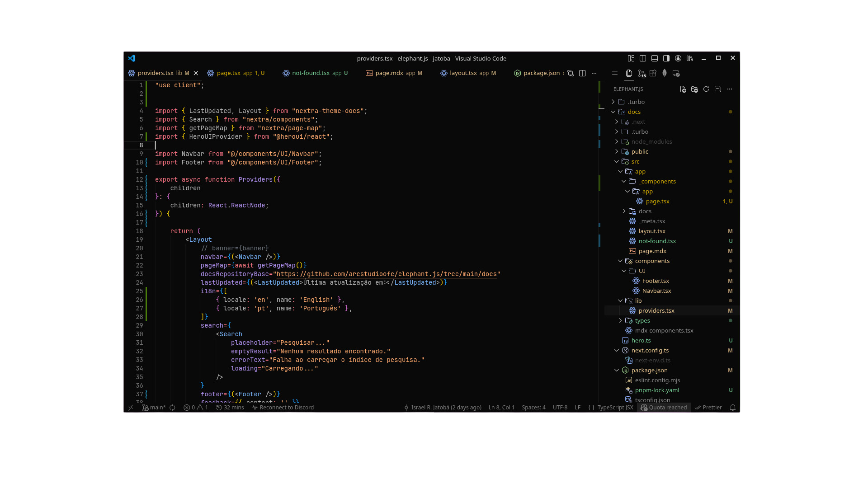Toggle bottom panel visibility

tap(655, 58)
